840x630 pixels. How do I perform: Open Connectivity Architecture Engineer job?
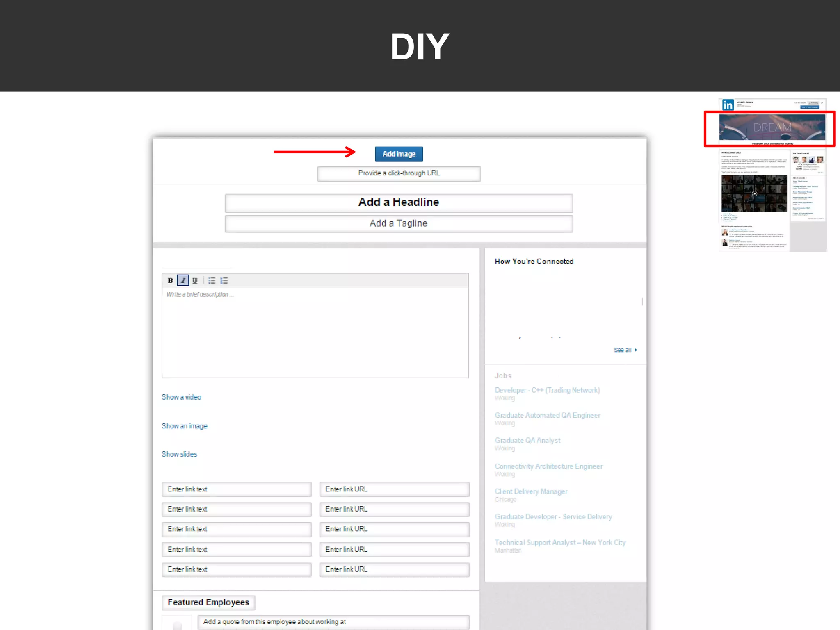pyautogui.click(x=548, y=466)
